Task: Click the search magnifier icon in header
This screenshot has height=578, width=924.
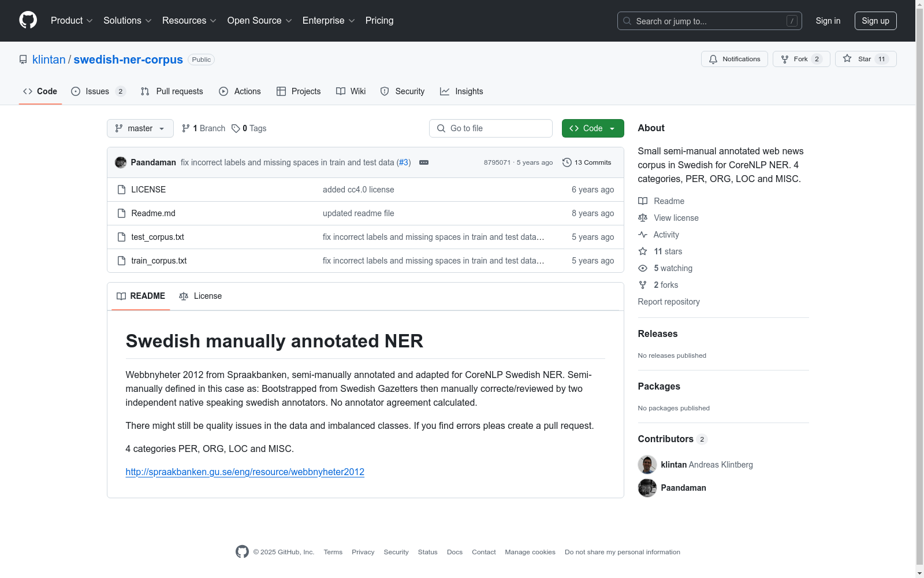Action: click(x=627, y=21)
